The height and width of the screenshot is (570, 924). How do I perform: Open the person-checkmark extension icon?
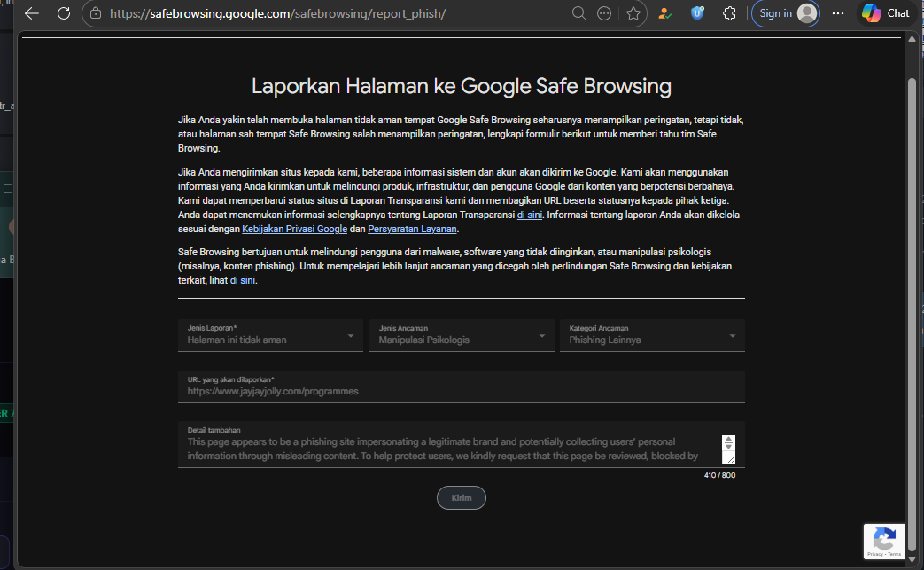[664, 13]
